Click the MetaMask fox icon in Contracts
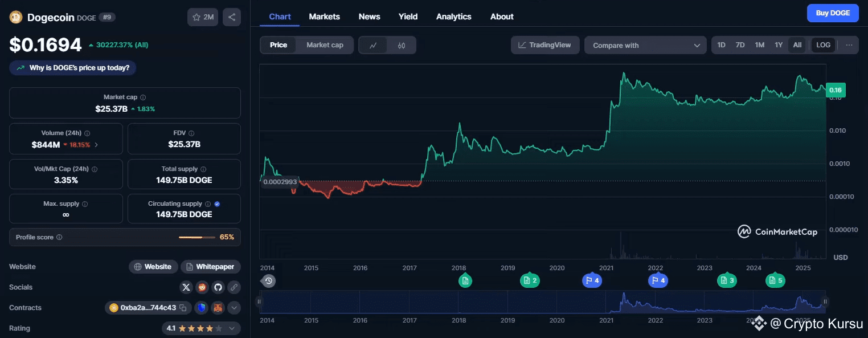Viewport: 868px width, 338px height. pyautogui.click(x=218, y=308)
